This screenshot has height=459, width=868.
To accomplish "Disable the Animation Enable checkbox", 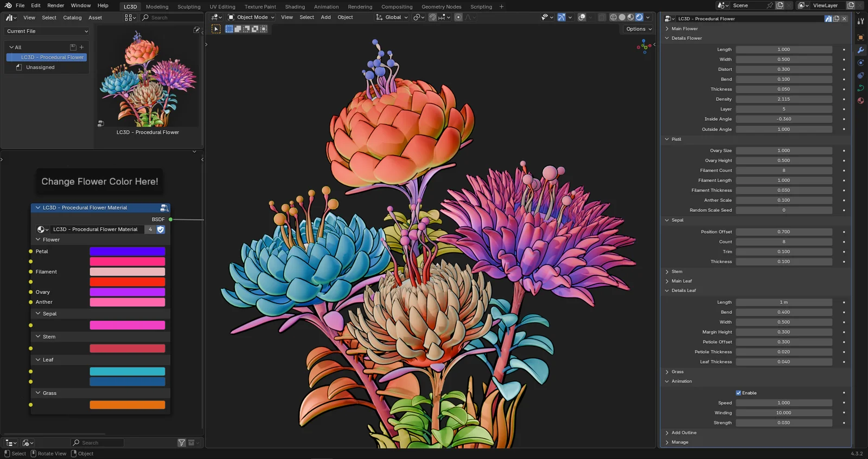I will [738, 393].
